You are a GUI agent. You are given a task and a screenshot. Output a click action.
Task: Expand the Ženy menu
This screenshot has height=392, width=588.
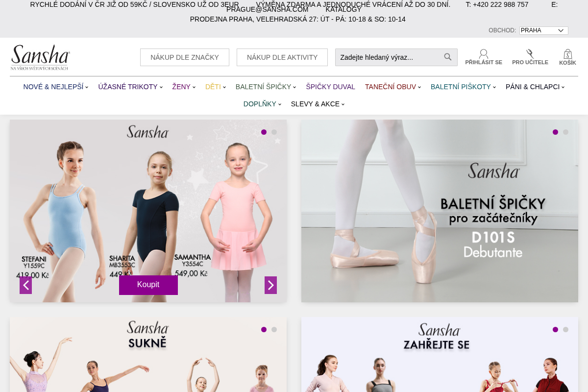184,87
